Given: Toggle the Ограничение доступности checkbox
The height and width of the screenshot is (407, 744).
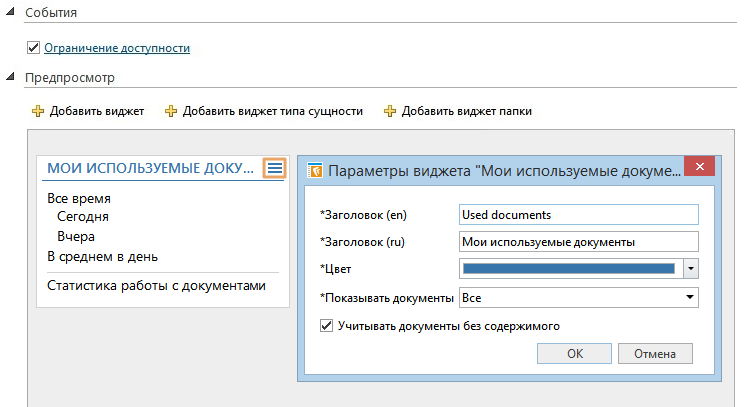Looking at the screenshot, I should point(35,47).
